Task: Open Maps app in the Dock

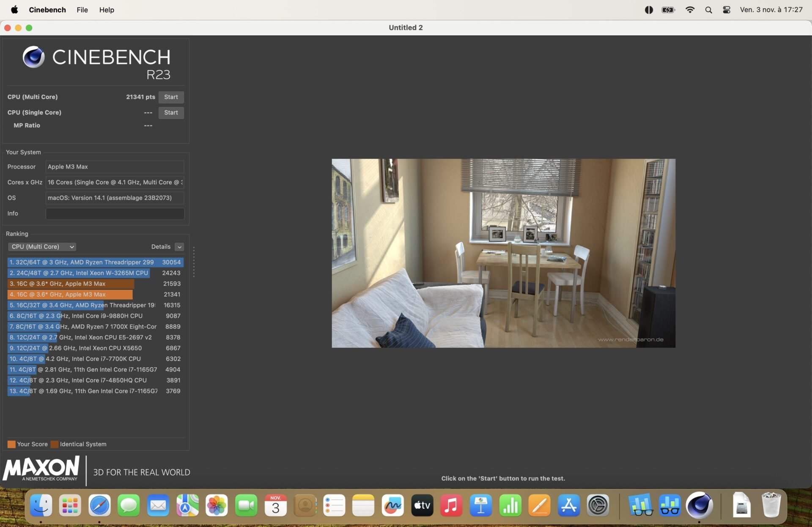Action: (x=187, y=505)
